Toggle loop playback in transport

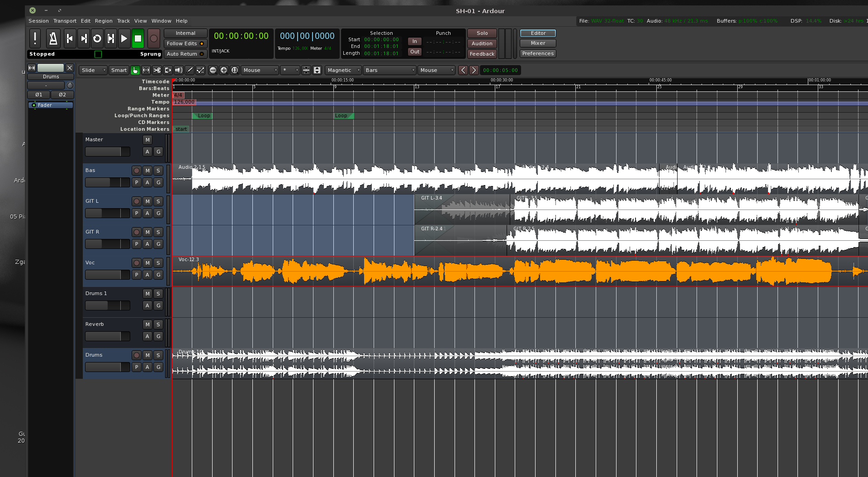pyautogui.click(x=97, y=39)
